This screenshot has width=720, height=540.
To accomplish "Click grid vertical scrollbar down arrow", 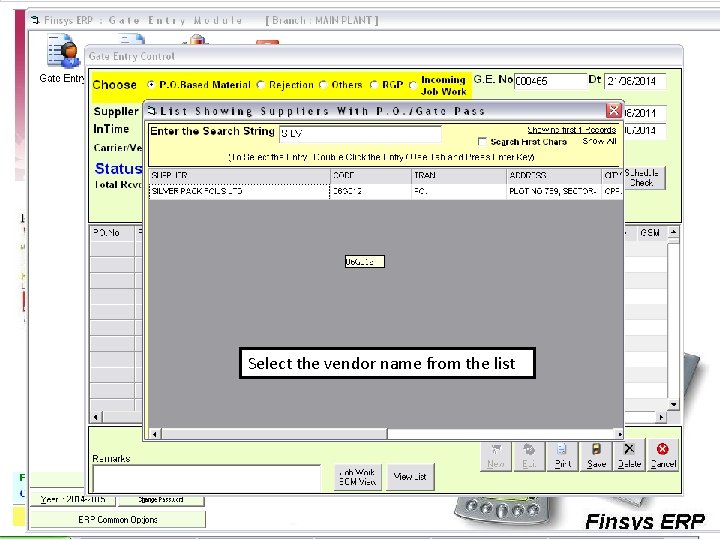I will click(x=673, y=405).
